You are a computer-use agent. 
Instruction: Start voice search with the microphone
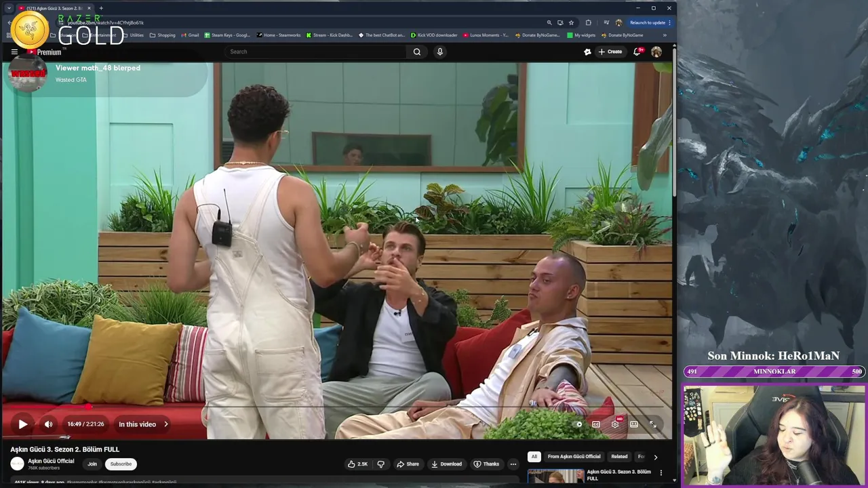(x=440, y=52)
